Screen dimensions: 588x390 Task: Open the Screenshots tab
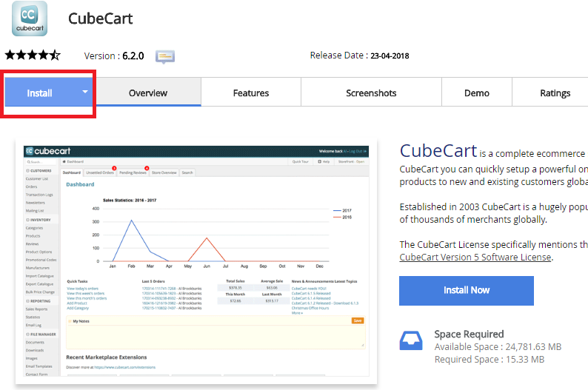[x=371, y=93]
